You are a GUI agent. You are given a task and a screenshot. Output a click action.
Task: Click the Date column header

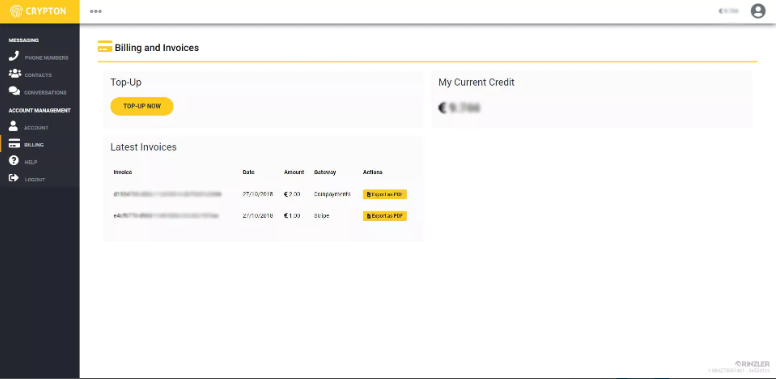248,172
